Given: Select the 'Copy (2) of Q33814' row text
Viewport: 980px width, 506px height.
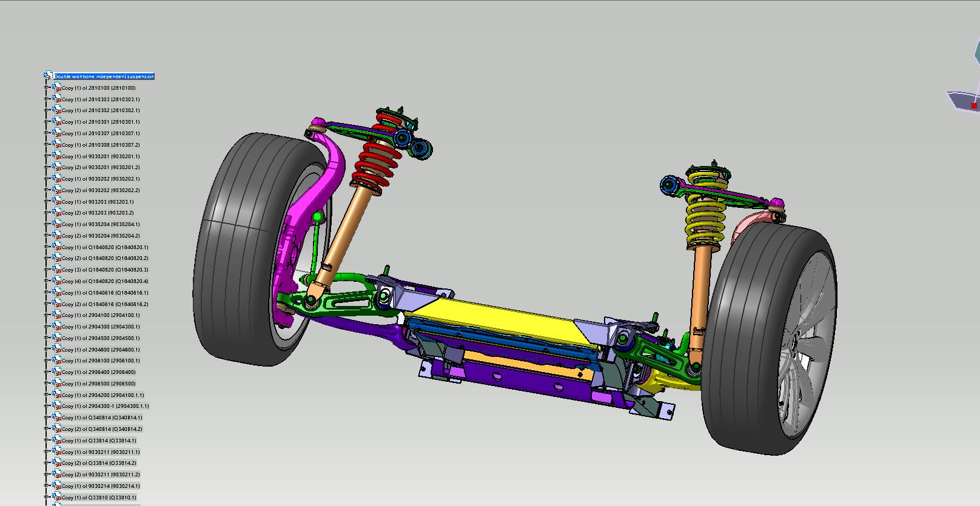Looking at the screenshot, I should [99, 463].
